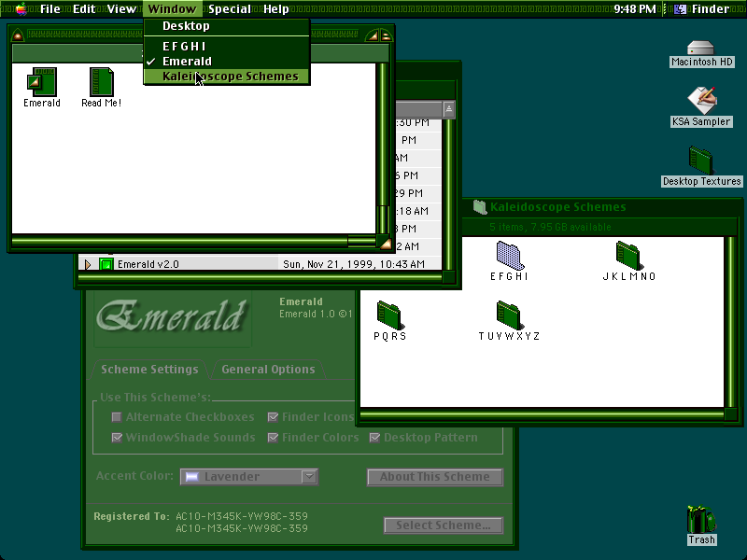Click the Kaleidoscope Schemes window vertical scrollbar
Image resolution: width=747 pixels, height=560 pixels.
[x=731, y=321]
